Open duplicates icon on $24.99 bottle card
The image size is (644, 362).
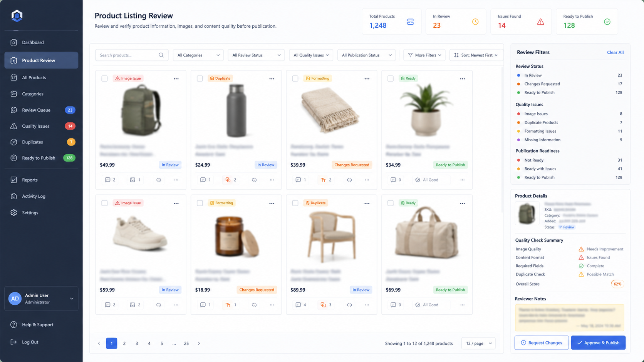click(x=228, y=180)
